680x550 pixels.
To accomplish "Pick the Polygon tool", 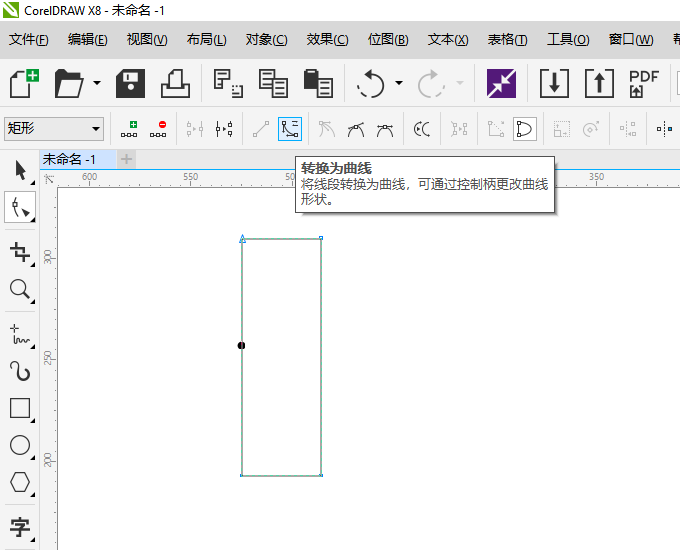I will tap(20, 482).
